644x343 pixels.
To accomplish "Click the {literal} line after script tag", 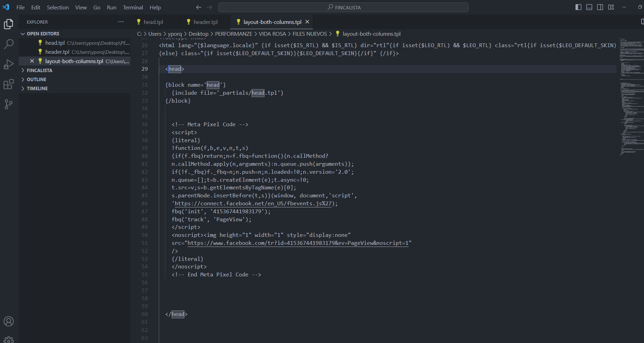I will tap(186, 140).
